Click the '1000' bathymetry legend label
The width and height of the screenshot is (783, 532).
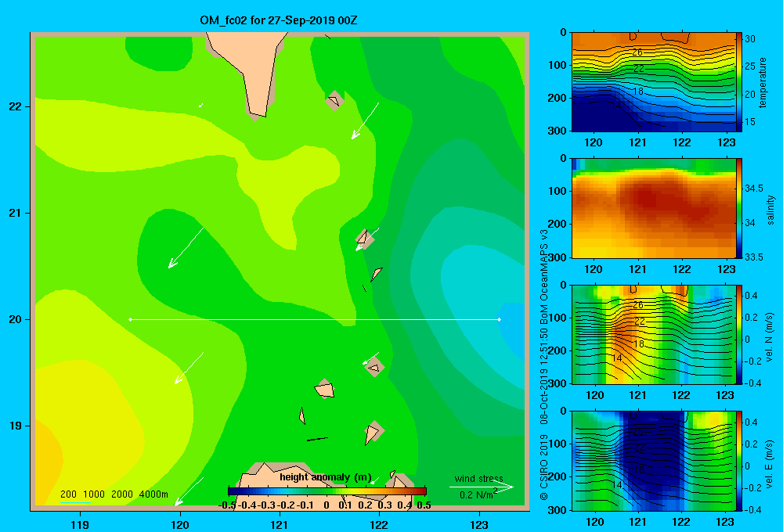coord(94,494)
